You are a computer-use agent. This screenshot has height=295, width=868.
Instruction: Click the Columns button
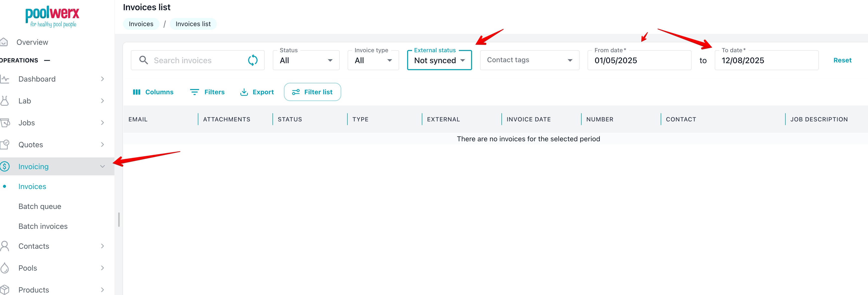tap(153, 92)
